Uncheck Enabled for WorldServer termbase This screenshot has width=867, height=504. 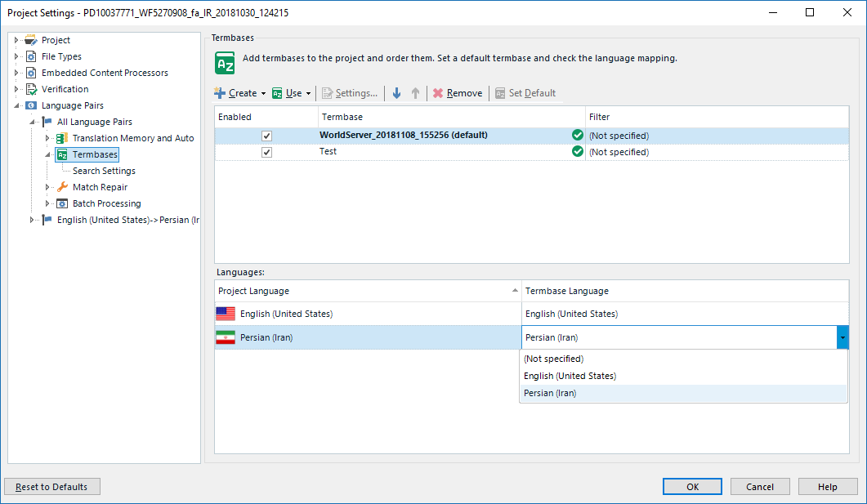(266, 136)
